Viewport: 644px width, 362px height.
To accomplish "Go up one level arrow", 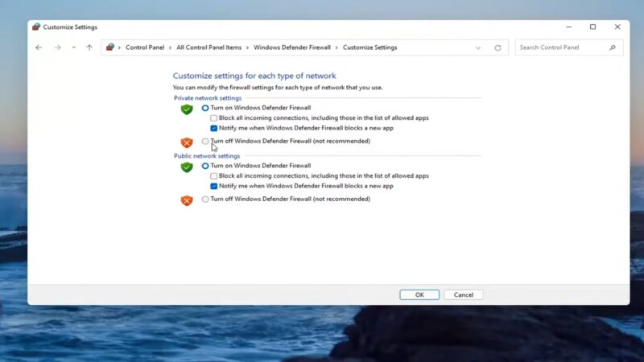I will click(89, 47).
